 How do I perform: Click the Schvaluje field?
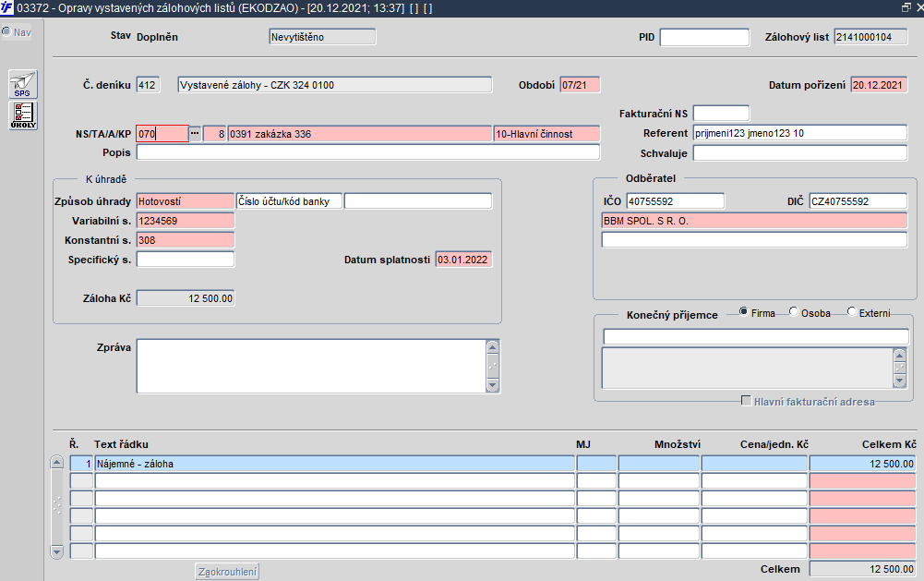(x=800, y=153)
